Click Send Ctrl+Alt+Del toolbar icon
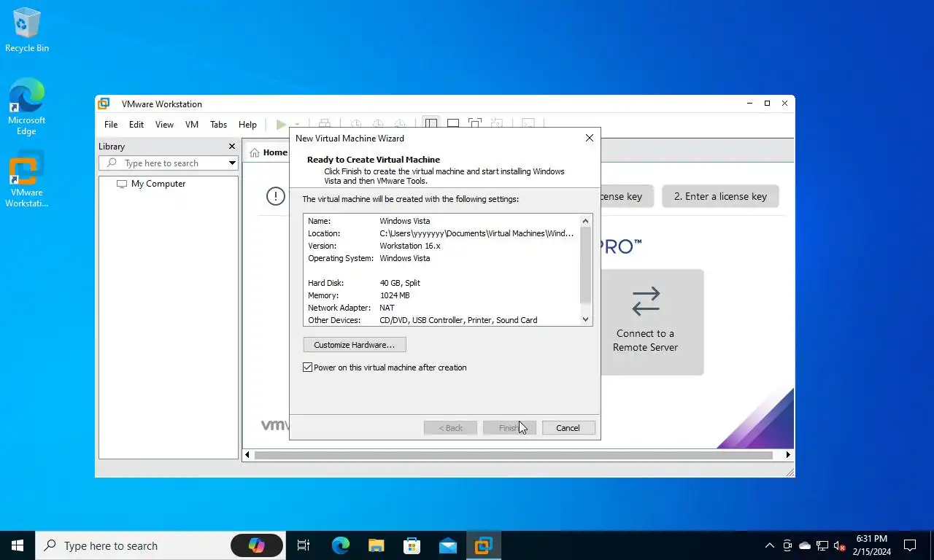This screenshot has width=934, height=560. tap(325, 125)
